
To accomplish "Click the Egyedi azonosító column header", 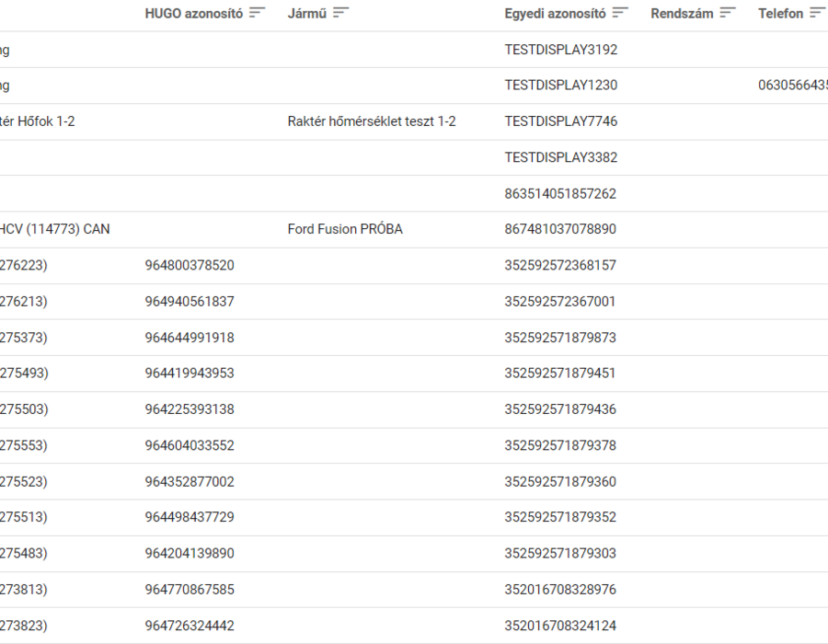I will (x=555, y=13).
